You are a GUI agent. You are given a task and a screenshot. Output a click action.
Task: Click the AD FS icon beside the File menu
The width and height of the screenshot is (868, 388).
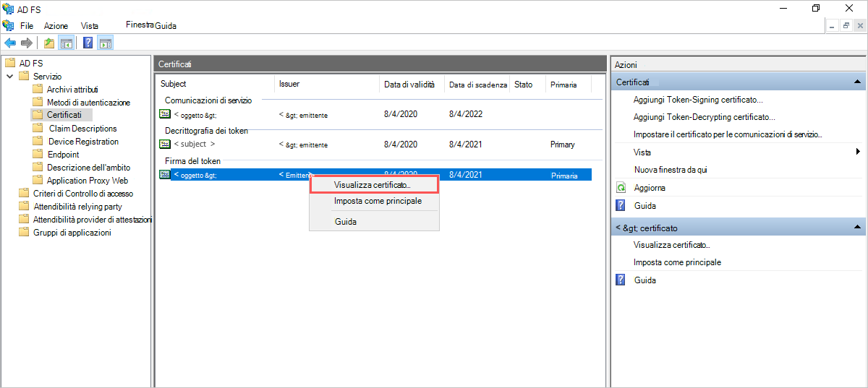click(8, 25)
